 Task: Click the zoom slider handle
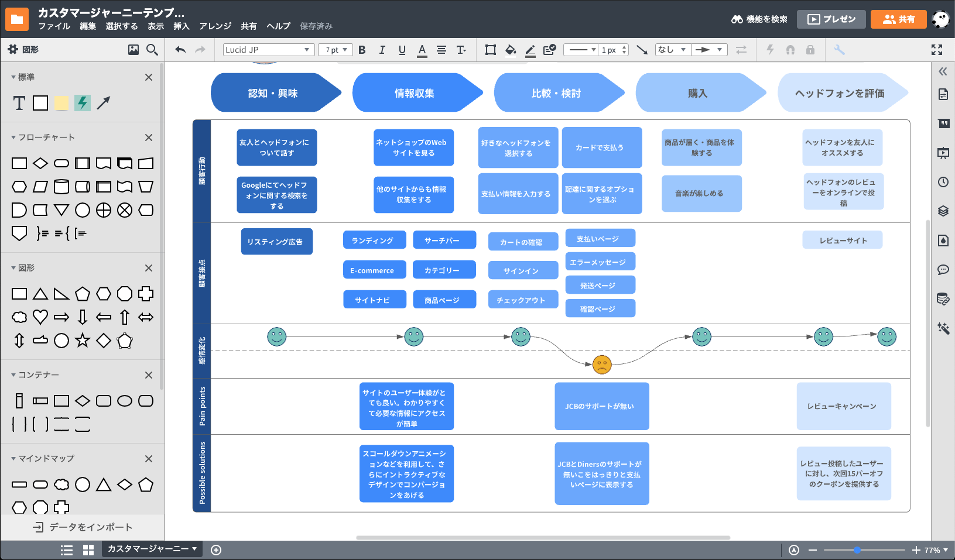click(857, 550)
